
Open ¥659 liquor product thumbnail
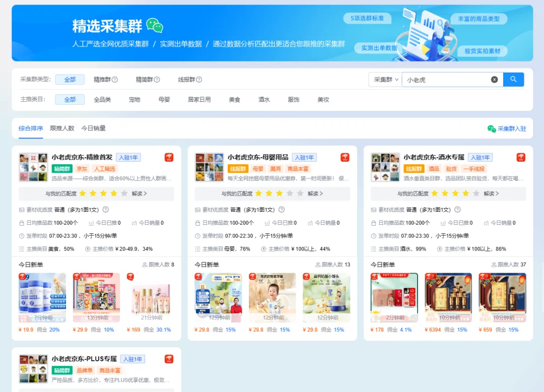(x=502, y=298)
